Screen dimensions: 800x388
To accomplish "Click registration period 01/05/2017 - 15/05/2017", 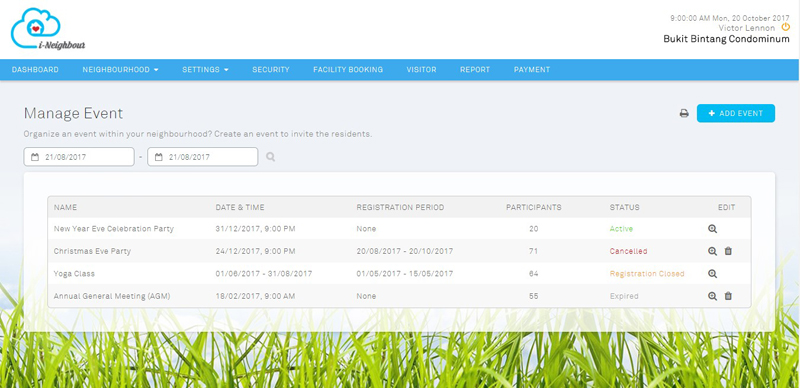I will pyautogui.click(x=405, y=274).
